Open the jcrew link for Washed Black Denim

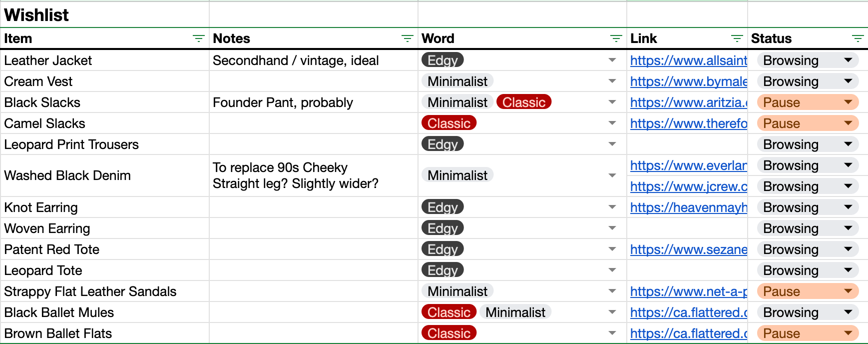(x=689, y=186)
